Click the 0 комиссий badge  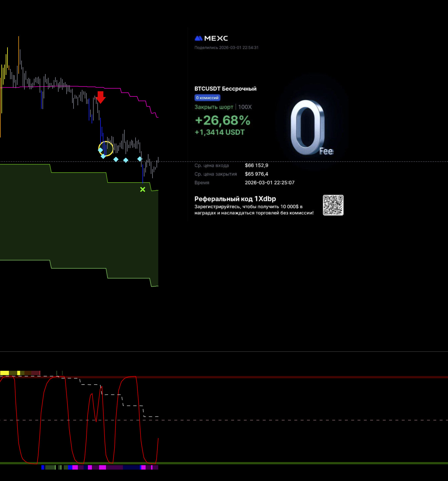tap(207, 98)
